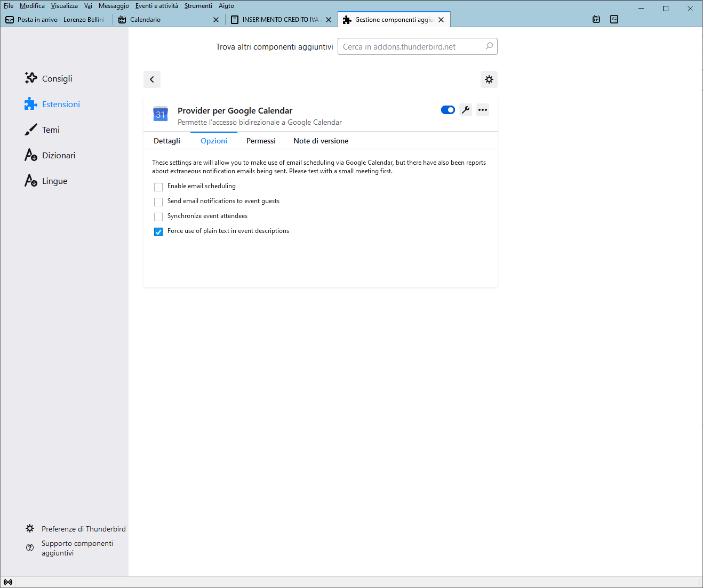The height and width of the screenshot is (588, 703).
Task: Select the Consigli sidebar icon
Action: (x=30, y=78)
